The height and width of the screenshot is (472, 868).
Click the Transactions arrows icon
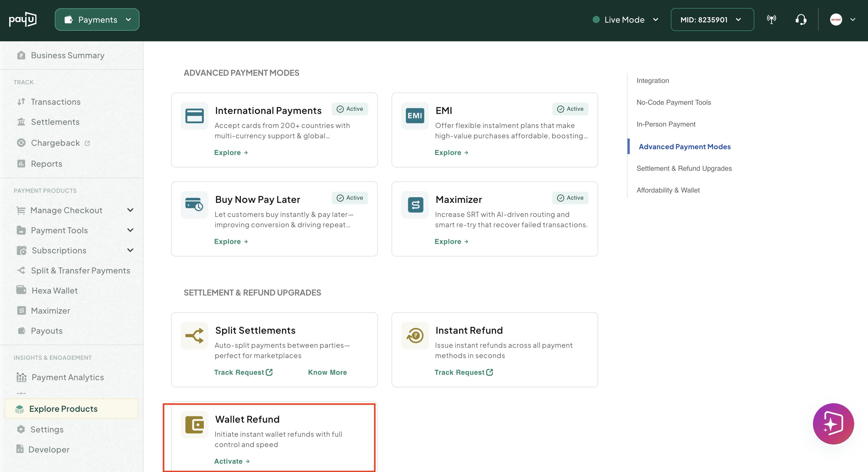point(21,101)
